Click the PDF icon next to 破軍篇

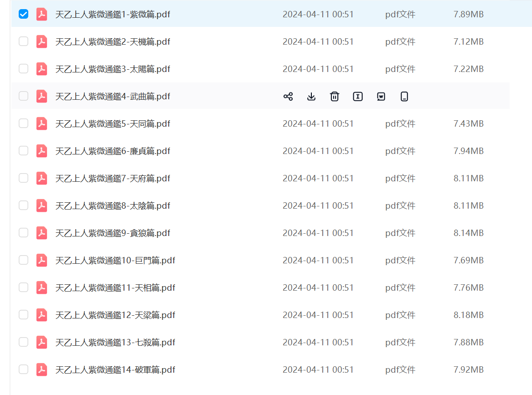coord(42,369)
